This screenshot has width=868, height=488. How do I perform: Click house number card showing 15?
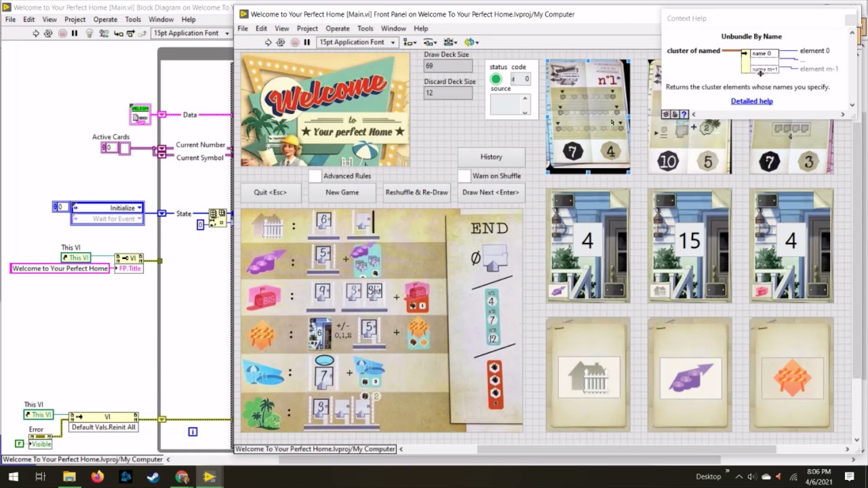[x=690, y=245]
